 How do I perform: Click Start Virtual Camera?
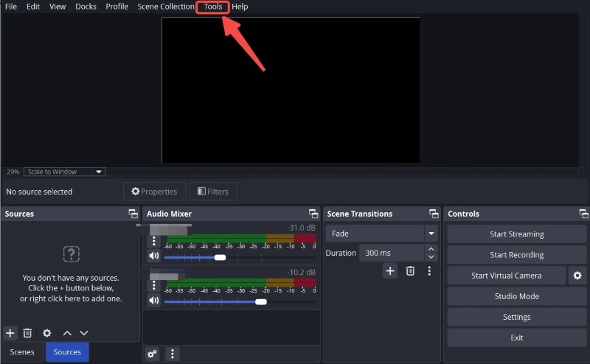pos(507,276)
